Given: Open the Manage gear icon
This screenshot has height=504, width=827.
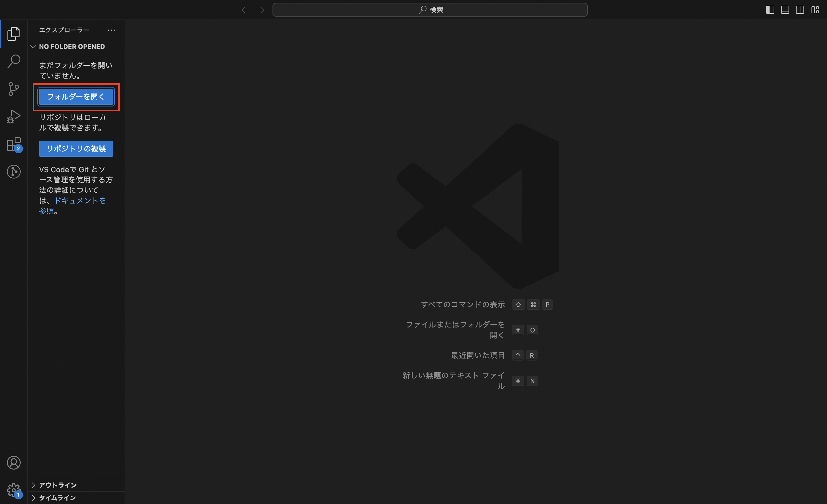Looking at the screenshot, I should pyautogui.click(x=13, y=490).
